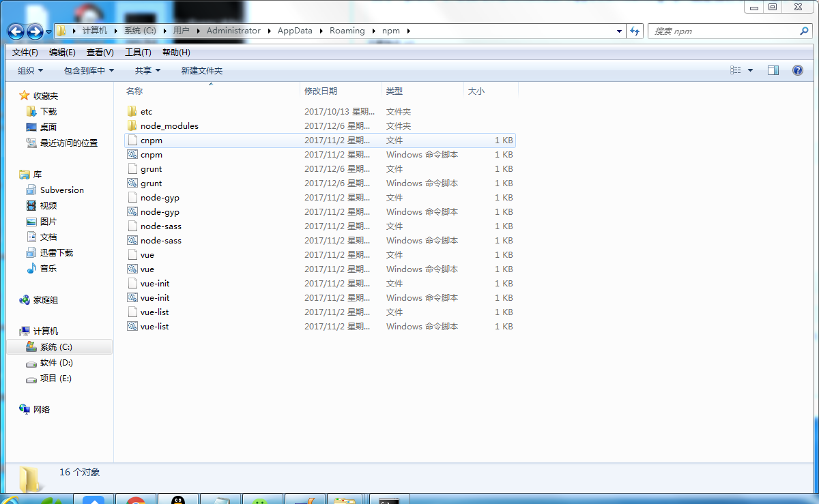Sort by the 修改日期 column header
The width and height of the screenshot is (819, 504).
coord(321,91)
